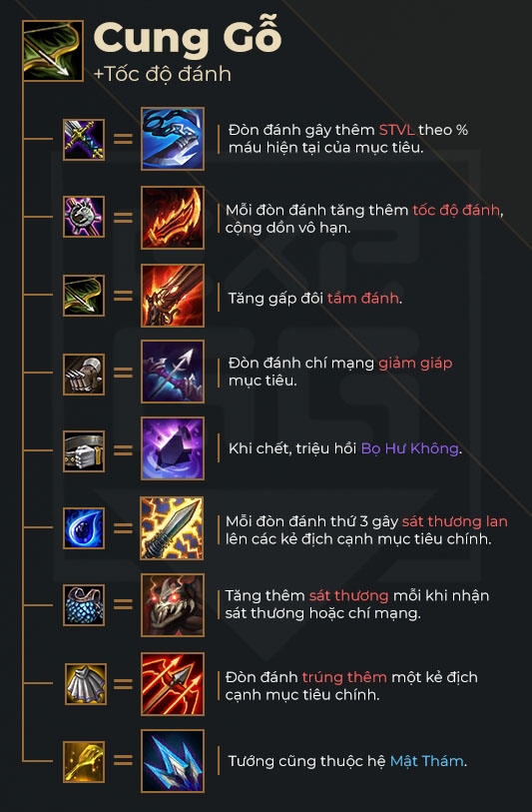Image resolution: width=532 pixels, height=812 pixels.
Task: Select the Chain Vest component icon
Action: (x=84, y=605)
